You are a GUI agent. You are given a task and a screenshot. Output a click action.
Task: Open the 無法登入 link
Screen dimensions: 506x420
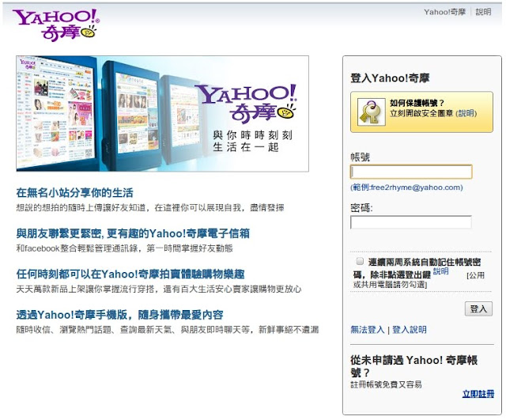pyautogui.click(x=367, y=330)
